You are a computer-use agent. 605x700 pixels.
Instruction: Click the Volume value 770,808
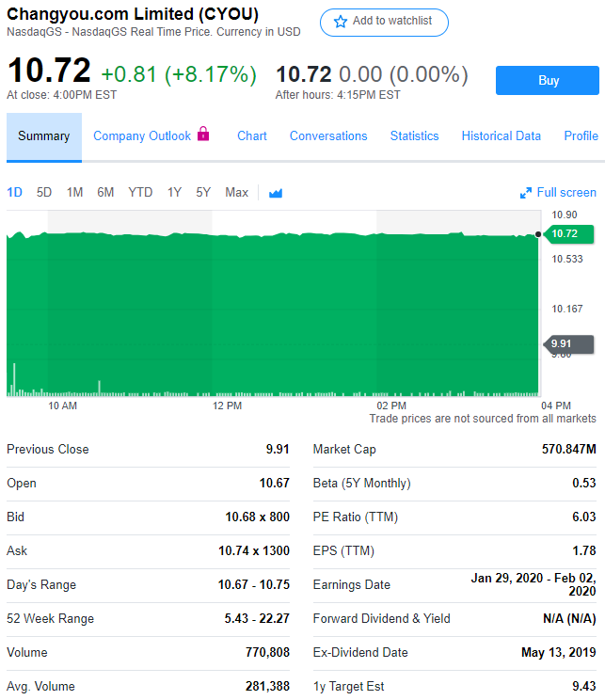pyautogui.click(x=267, y=653)
